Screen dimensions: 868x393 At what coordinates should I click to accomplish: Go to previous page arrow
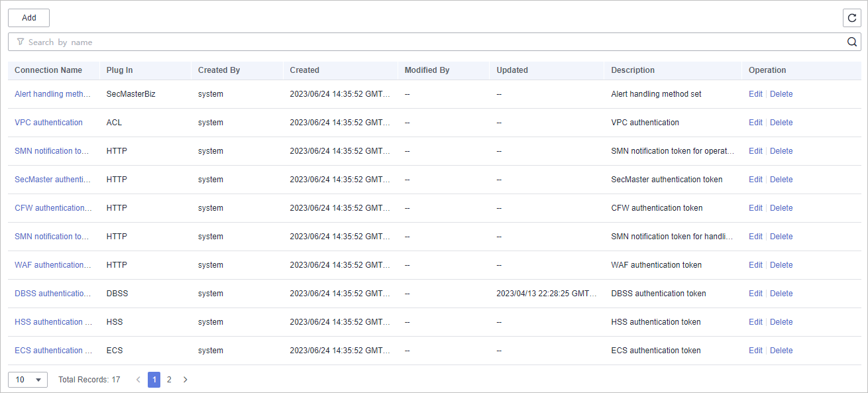point(138,380)
